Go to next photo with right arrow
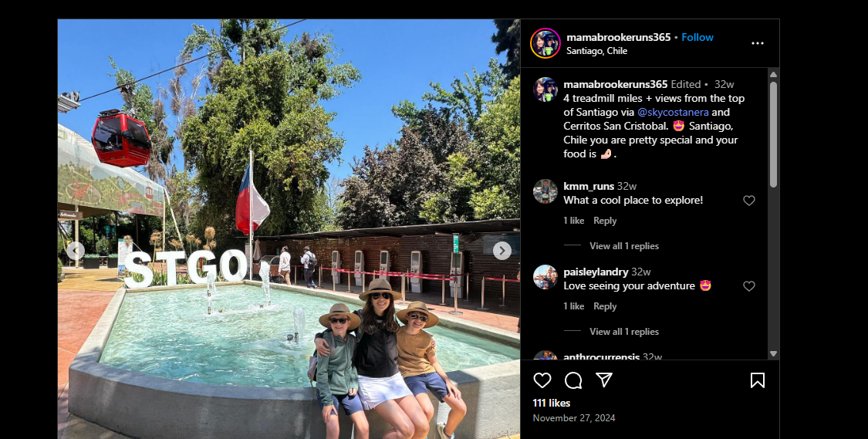 point(502,251)
